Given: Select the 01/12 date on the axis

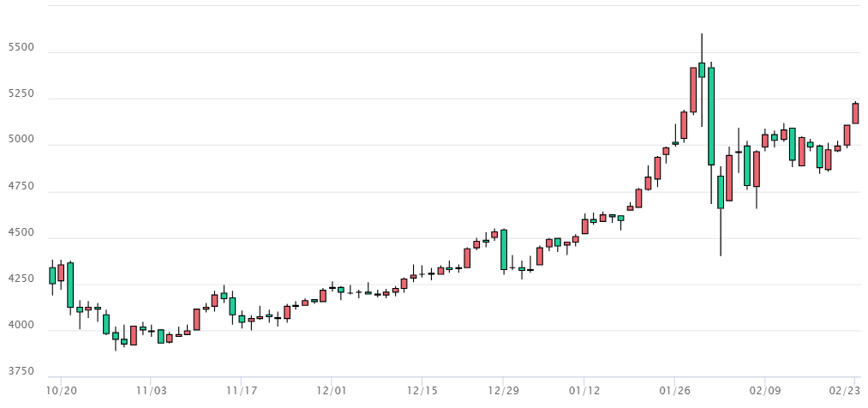Looking at the screenshot, I should click(x=584, y=391).
